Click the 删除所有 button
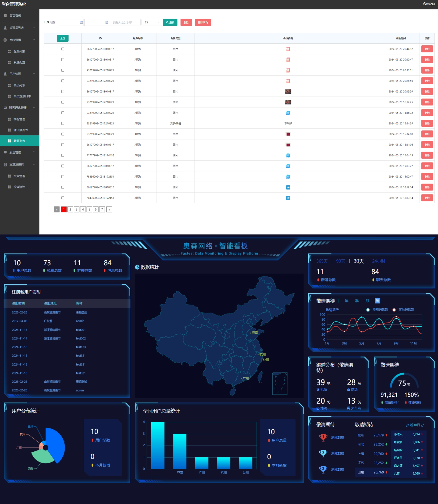438x504 pixels. [x=203, y=22]
